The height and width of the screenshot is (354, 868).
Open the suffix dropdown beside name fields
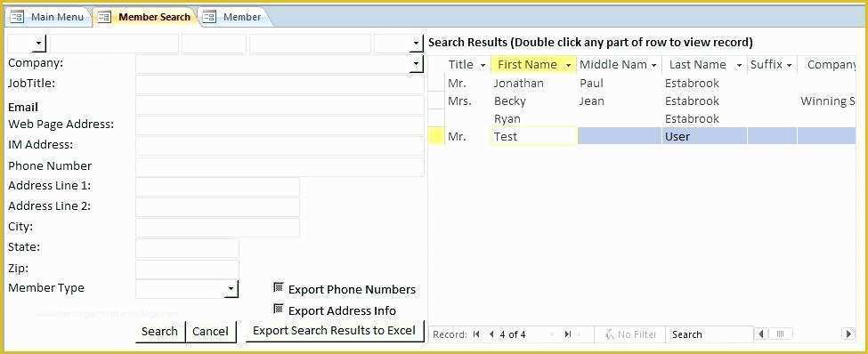coord(417,44)
